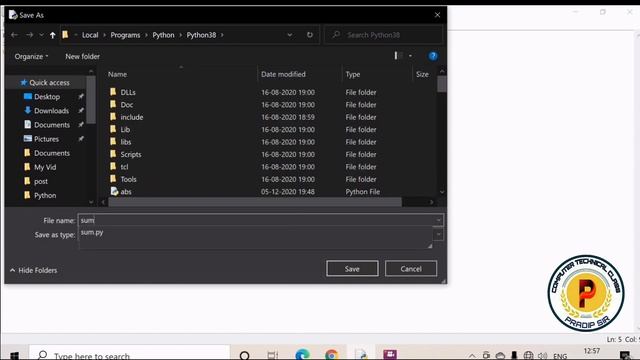Click Python in the breadcrumb path
The height and width of the screenshot is (360, 640).
pyautogui.click(x=163, y=35)
